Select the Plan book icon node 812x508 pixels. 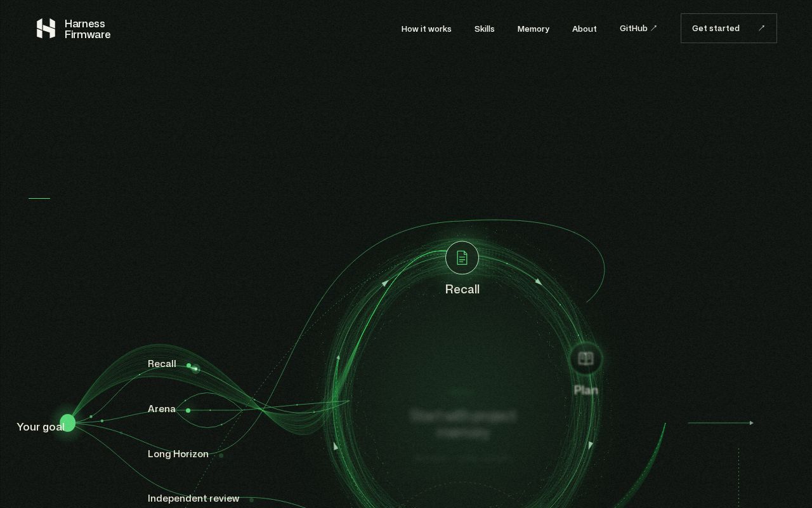[586, 359]
